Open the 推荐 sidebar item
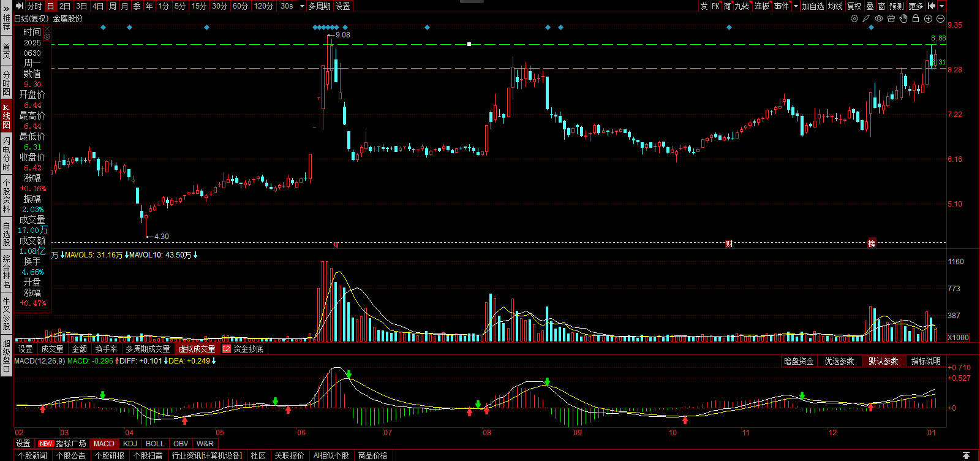The height and width of the screenshot is (461, 980). [6, 23]
